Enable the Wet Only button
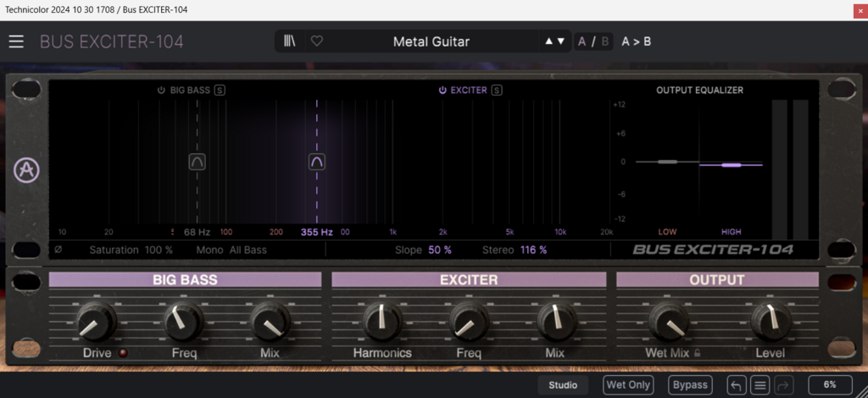The image size is (868, 398). (628, 384)
